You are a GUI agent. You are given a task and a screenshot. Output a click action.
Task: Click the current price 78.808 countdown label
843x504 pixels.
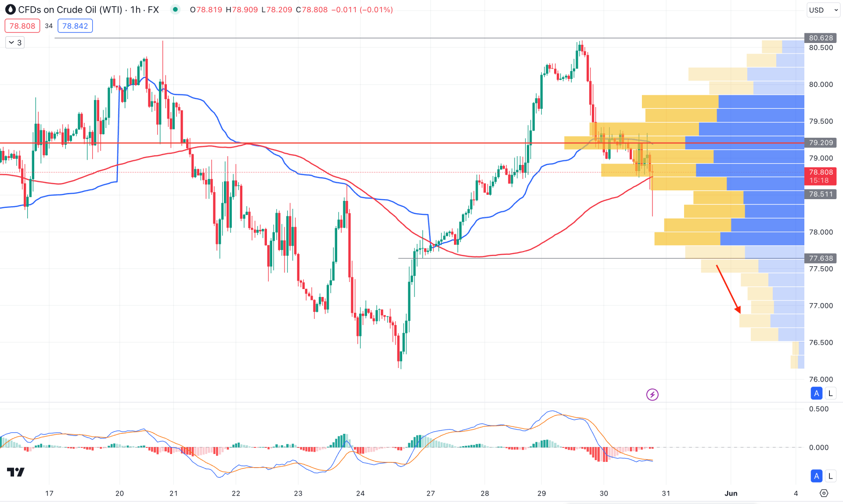click(x=821, y=176)
